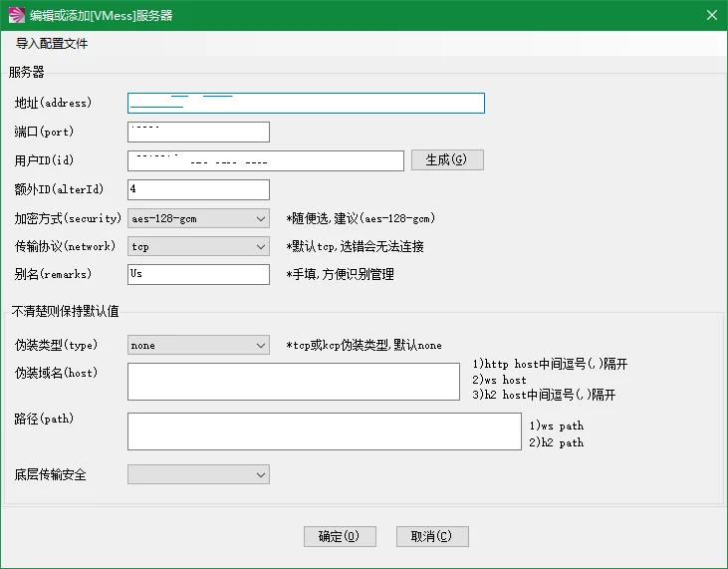Select the 额外ID(alterId) field
The height and width of the screenshot is (569, 728).
click(198, 189)
